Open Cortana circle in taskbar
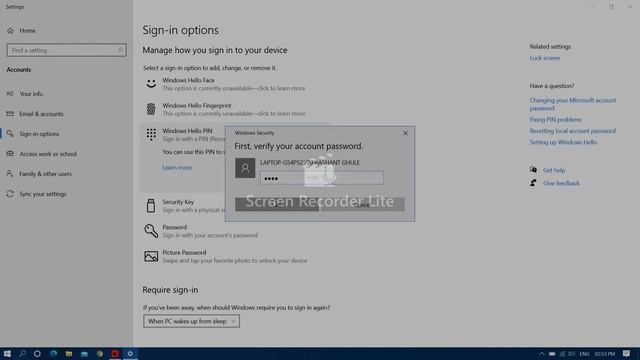The image size is (640, 360). [37, 354]
